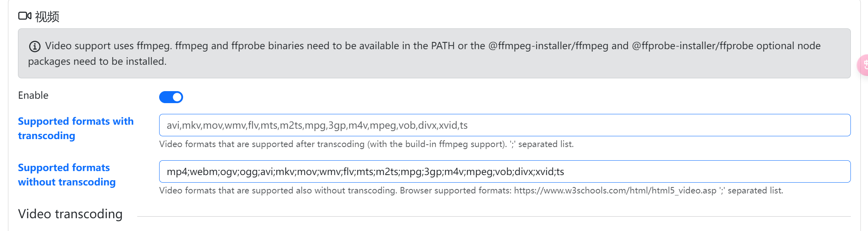This screenshot has width=868, height=231.
Task: Click the info circle icon in ffmpeg notice
Action: pos(35,46)
